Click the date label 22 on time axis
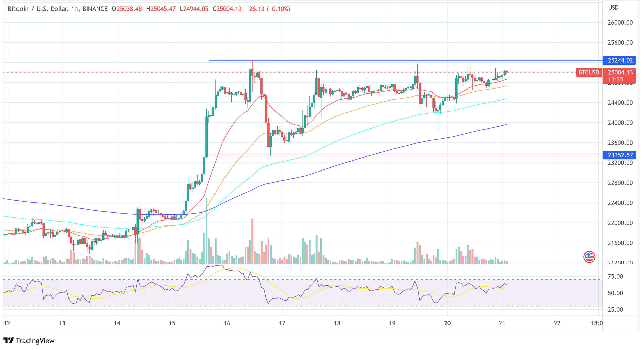Screen dimensions: 644x350 coord(557,323)
